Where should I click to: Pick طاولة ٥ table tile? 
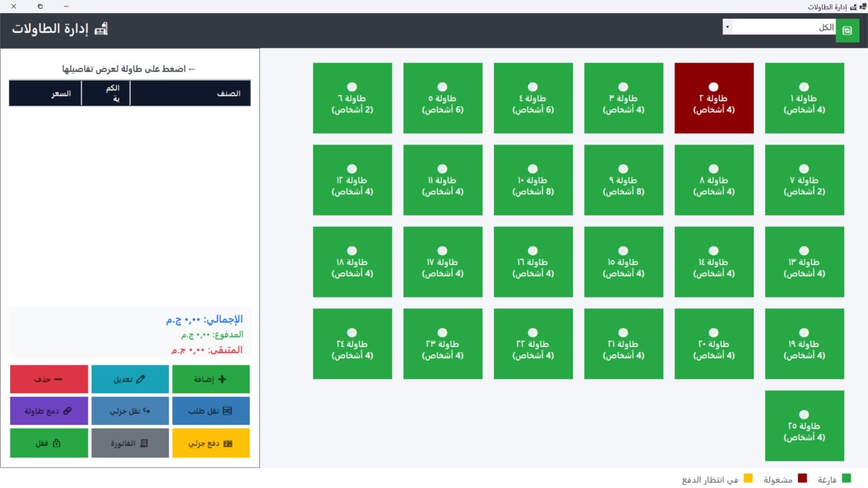[x=443, y=98]
